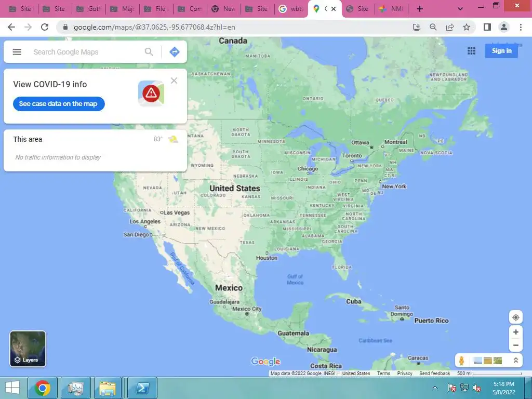This screenshot has width=532, height=399.
Task: Open the green imagery thumbnail
Action: [498, 361]
